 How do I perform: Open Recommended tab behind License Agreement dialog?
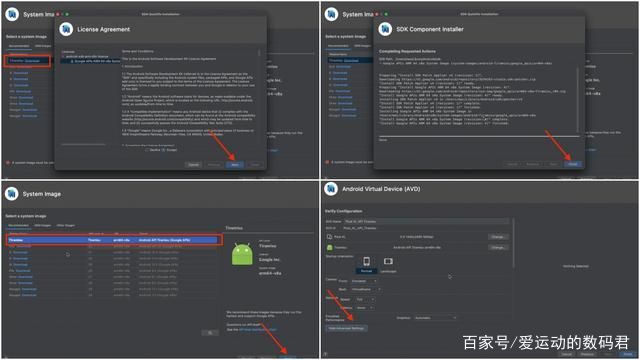coord(19,46)
